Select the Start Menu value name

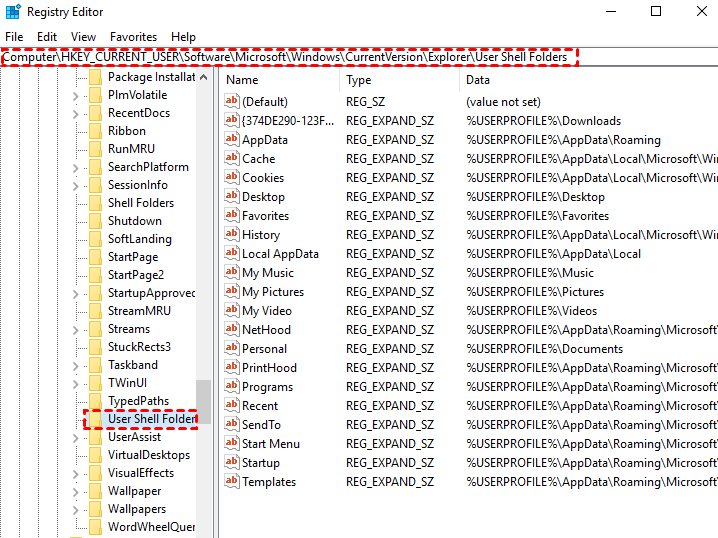coord(271,444)
